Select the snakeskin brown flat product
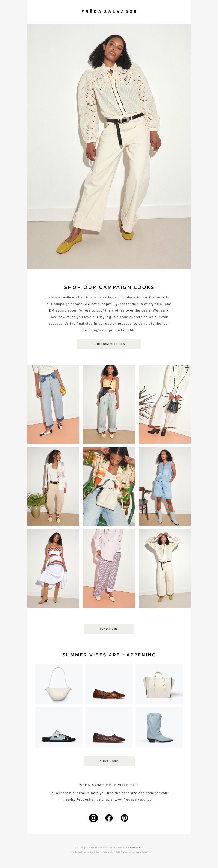This screenshot has width=218, height=868. pos(109,684)
